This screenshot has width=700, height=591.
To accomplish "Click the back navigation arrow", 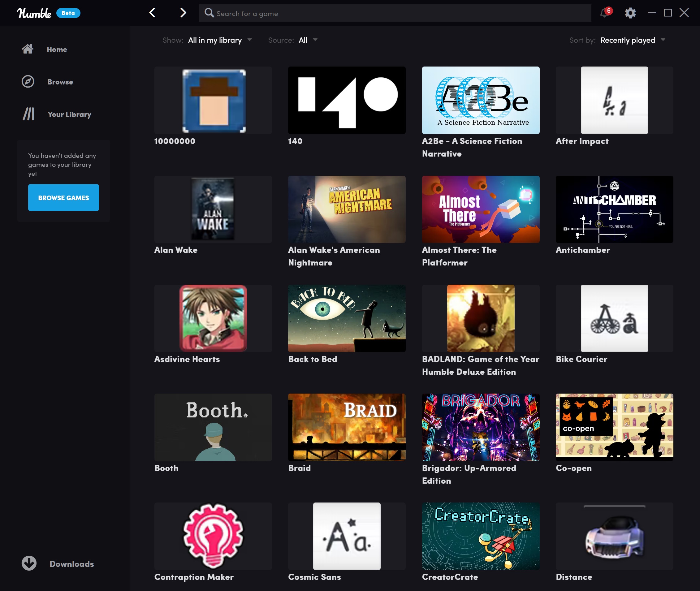I will tap(152, 13).
